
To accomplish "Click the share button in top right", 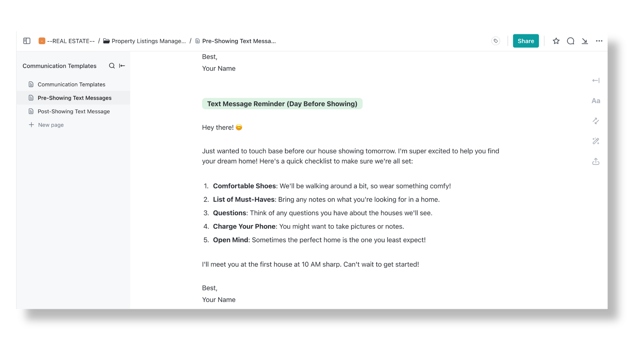I will coord(526,41).
